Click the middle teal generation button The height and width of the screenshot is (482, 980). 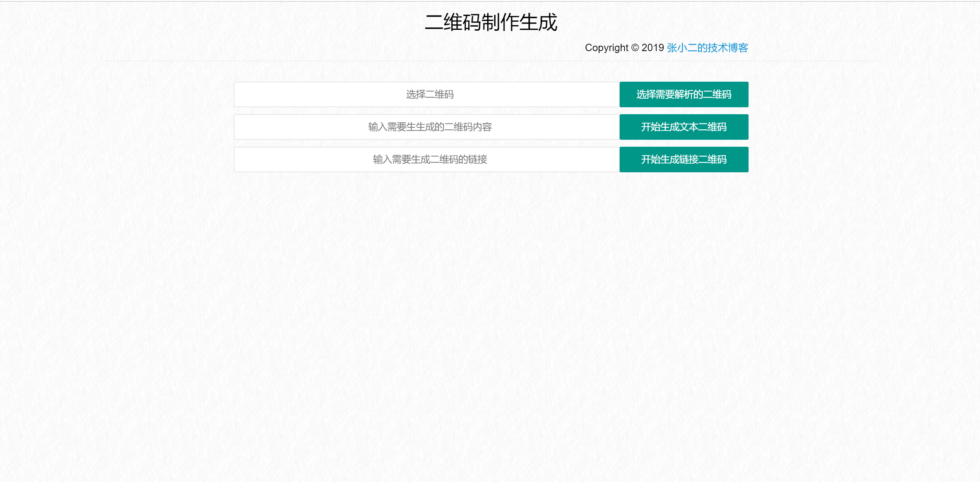[x=684, y=127]
